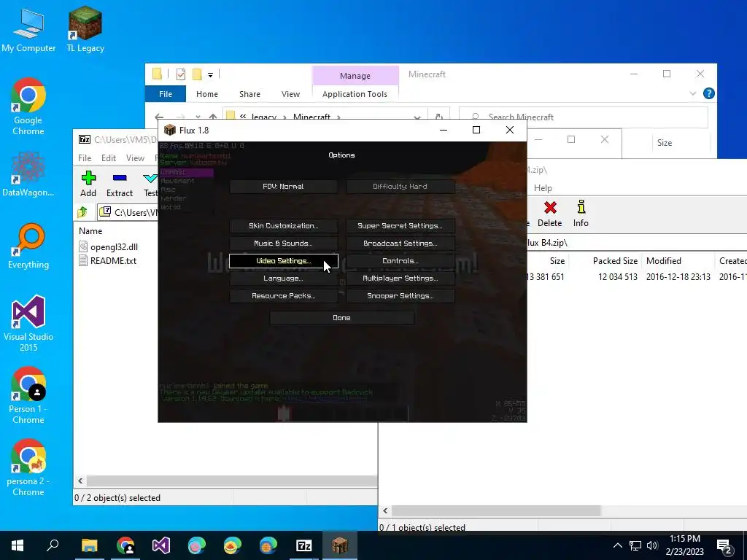Switch to Minecraft on the taskbar

(340, 545)
